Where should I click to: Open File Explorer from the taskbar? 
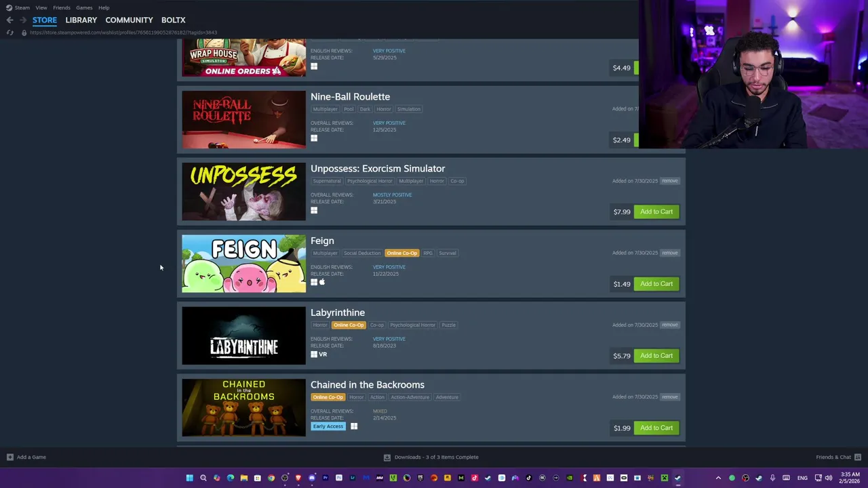(x=243, y=478)
